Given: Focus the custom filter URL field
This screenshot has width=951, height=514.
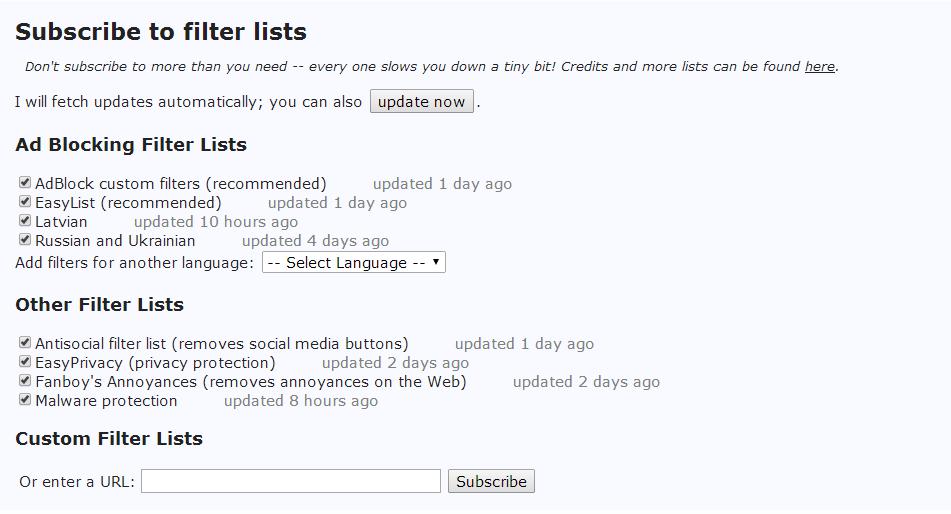Looking at the screenshot, I should click(290, 481).
